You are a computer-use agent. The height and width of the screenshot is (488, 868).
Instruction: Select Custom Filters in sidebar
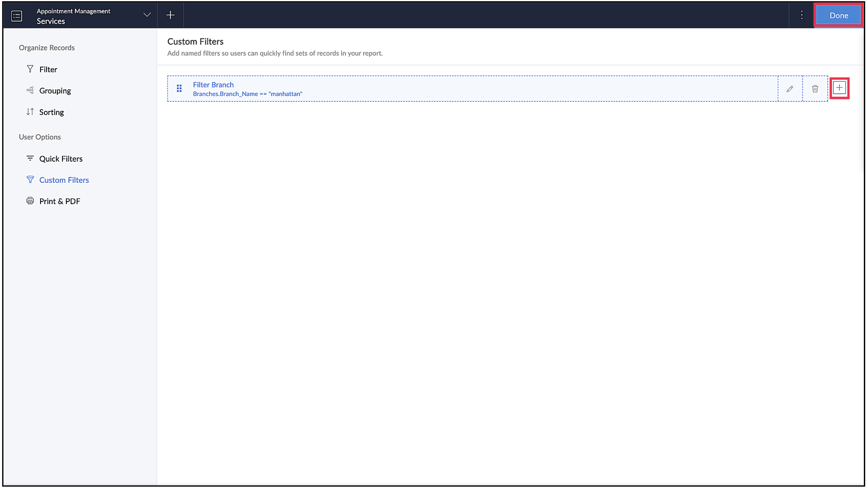64,180
